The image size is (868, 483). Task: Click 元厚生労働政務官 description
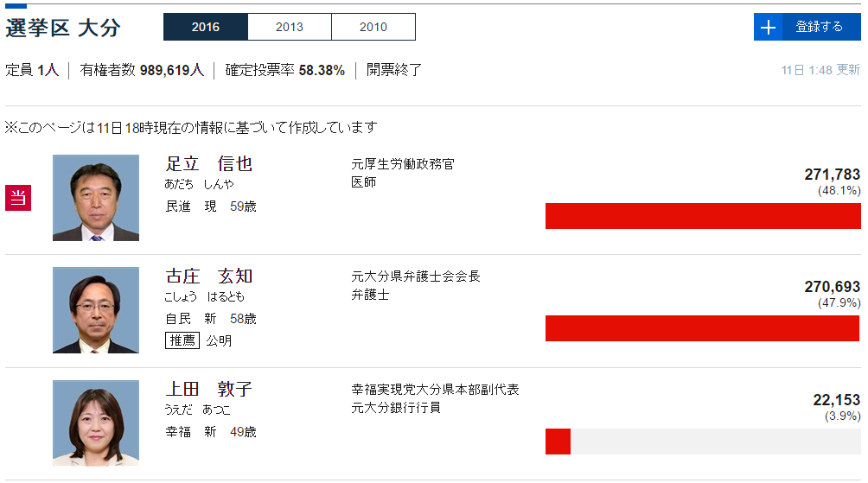[x=403, y=164]
